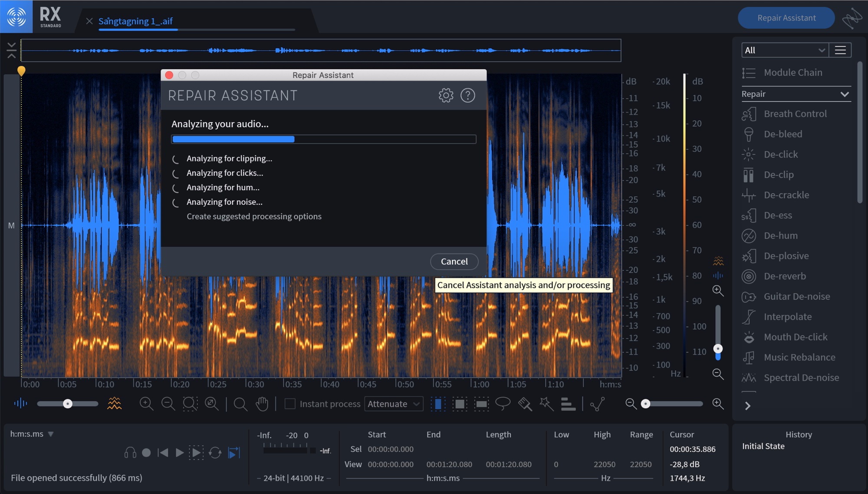Open De-bleed module
This screenshot has height=494, width=868.
click(772, 134)
